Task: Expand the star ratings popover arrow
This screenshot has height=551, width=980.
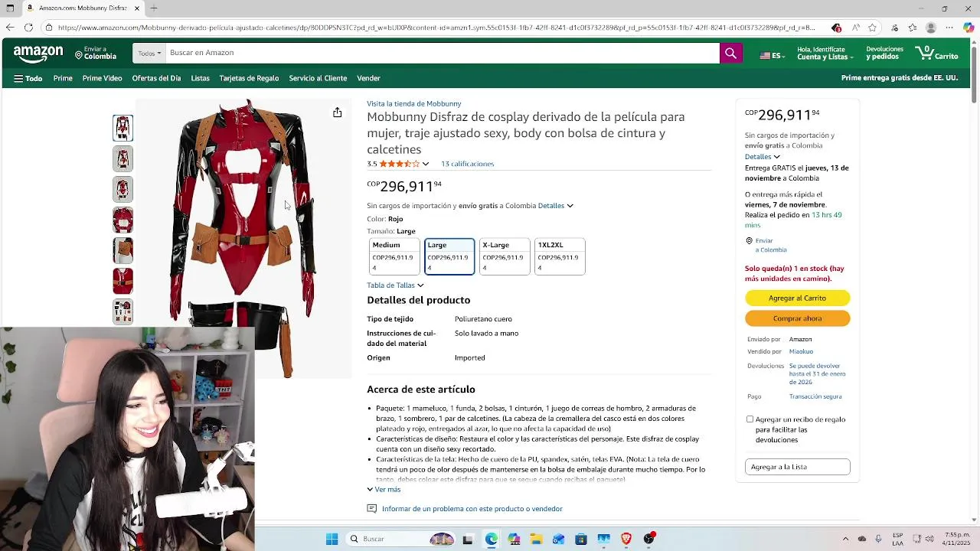Action: (426, 164)
